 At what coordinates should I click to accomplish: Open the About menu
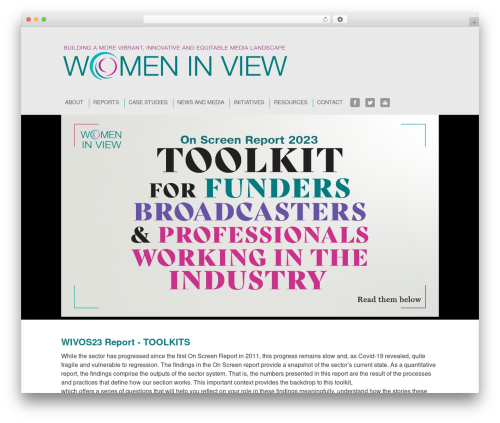[x=74, y=102]
